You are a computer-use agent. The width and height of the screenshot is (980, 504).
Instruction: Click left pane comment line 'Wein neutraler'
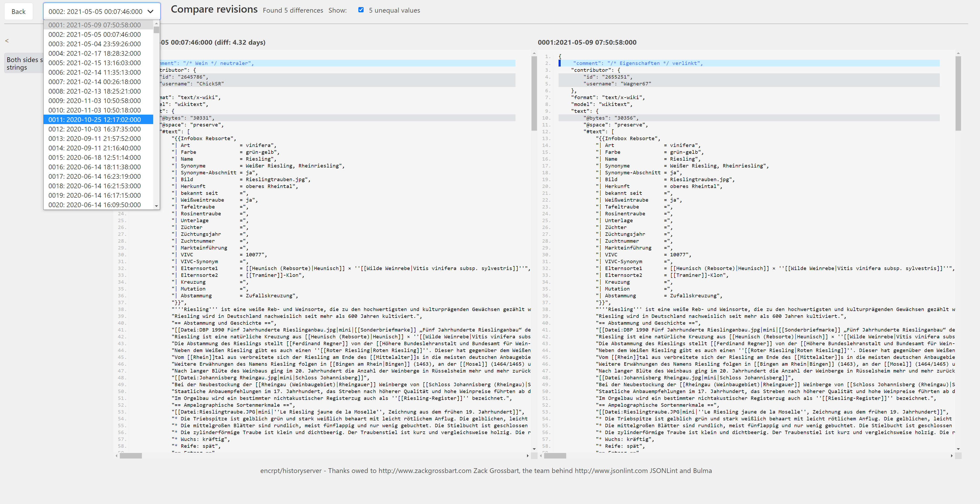337,63
